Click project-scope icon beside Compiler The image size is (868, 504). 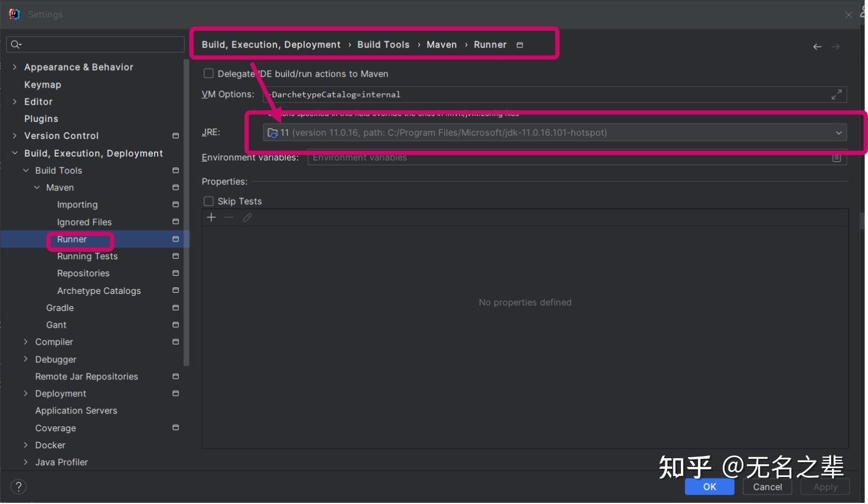(175, 342)
